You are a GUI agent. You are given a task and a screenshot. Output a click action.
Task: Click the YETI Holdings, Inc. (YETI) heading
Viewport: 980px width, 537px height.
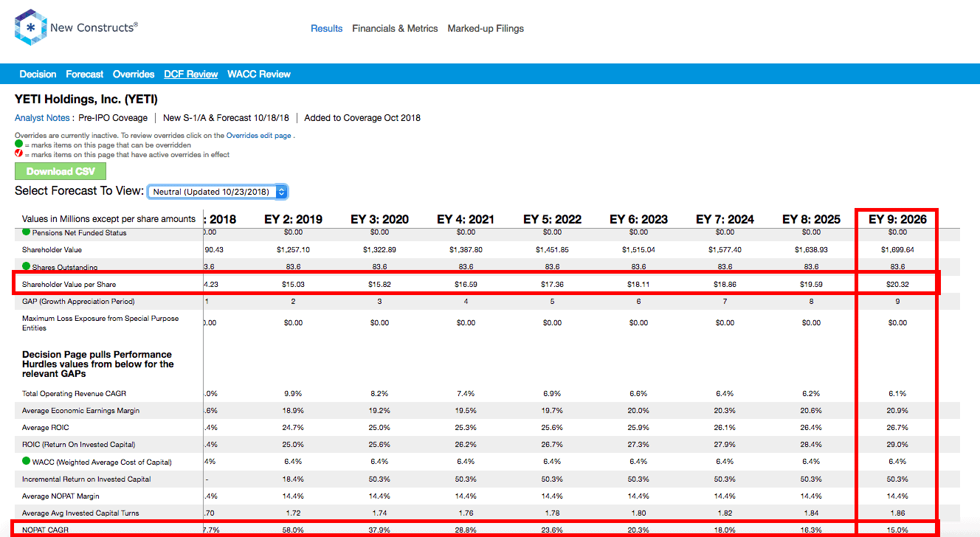click(x=86, y=100)
